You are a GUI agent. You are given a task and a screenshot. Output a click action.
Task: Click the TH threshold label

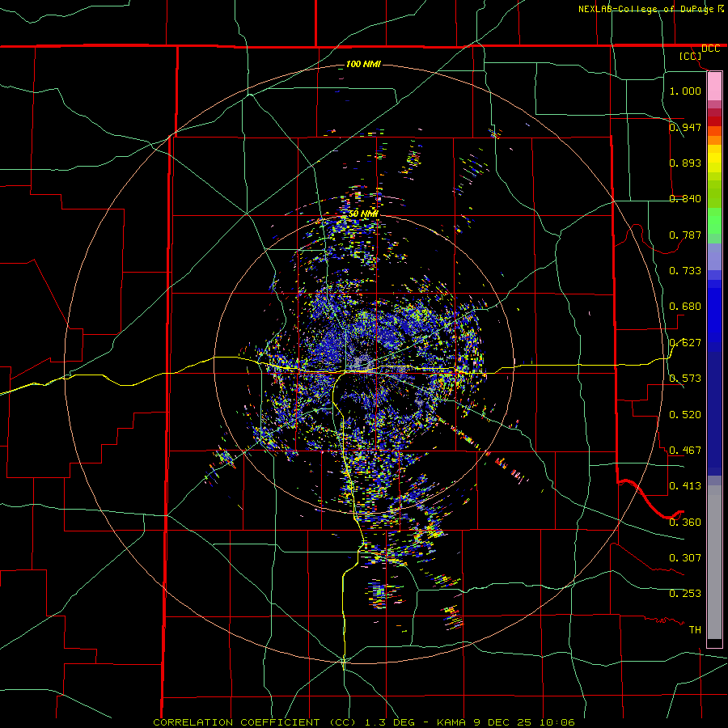pyautogui.click(x=695, y=629)
